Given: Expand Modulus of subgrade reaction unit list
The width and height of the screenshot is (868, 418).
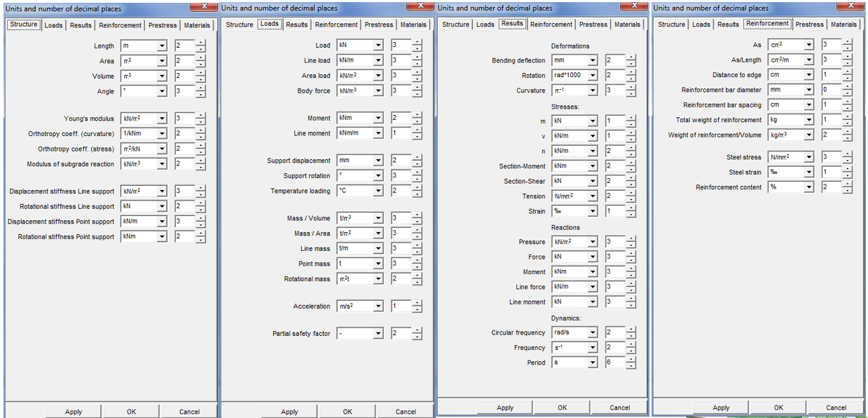Looking at the screenshot, I should pyautogui.click(x=162, y=163).
